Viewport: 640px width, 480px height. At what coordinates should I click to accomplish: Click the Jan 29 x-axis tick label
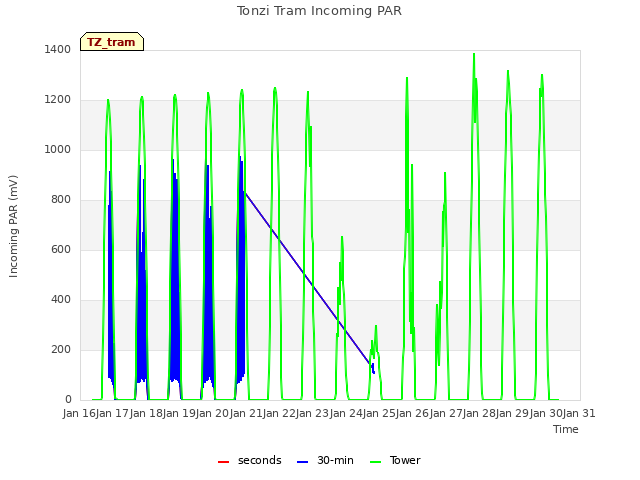click(513, 413)
